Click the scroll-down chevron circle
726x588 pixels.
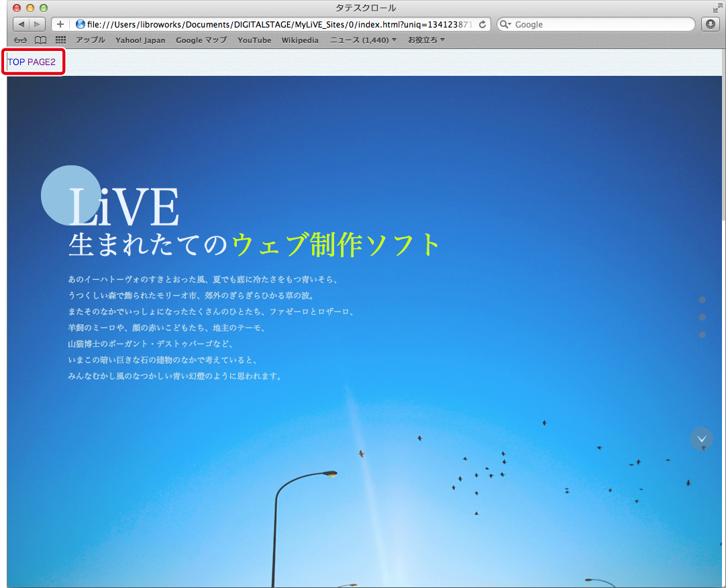(x=701, y=438)
